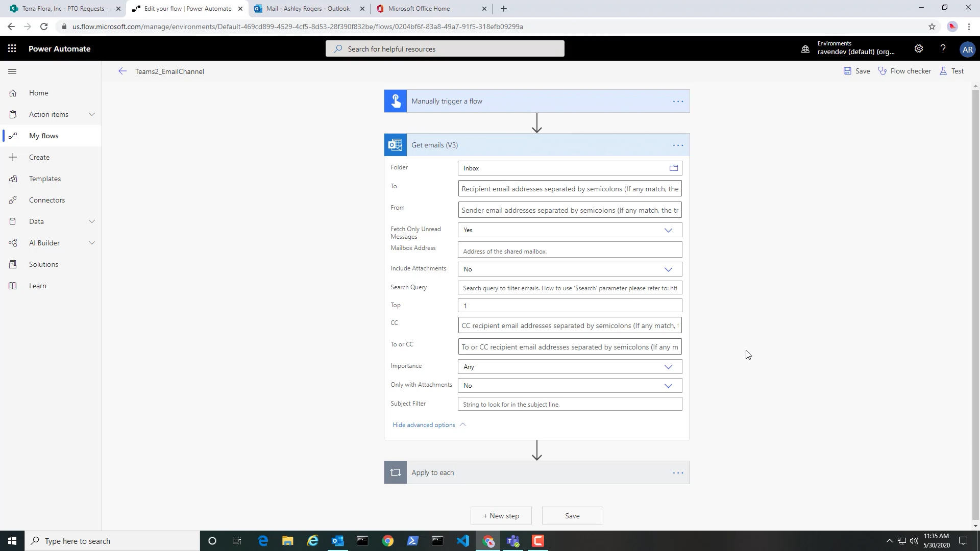Click the top toolbar Save button
This screenshot has width=980, height=551.
coord(857,71)
